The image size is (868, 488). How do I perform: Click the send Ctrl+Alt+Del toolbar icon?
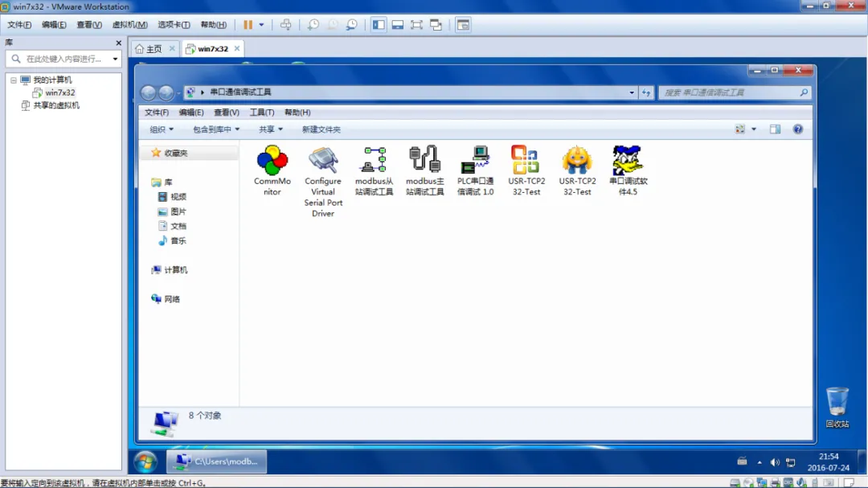tap(285, 24)
